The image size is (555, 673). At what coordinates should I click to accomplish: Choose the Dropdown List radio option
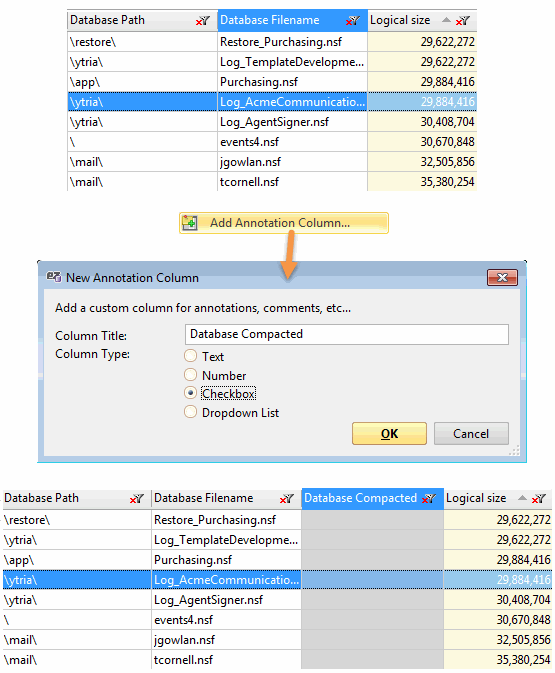pos(190,412)
